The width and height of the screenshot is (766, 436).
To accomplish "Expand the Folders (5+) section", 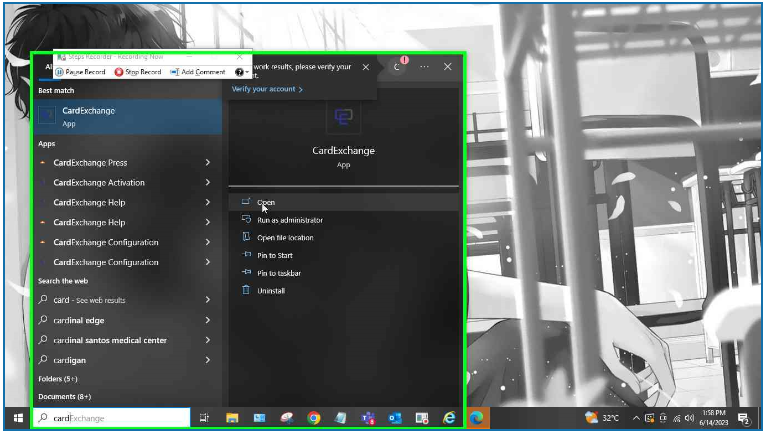I will point(58,379).
